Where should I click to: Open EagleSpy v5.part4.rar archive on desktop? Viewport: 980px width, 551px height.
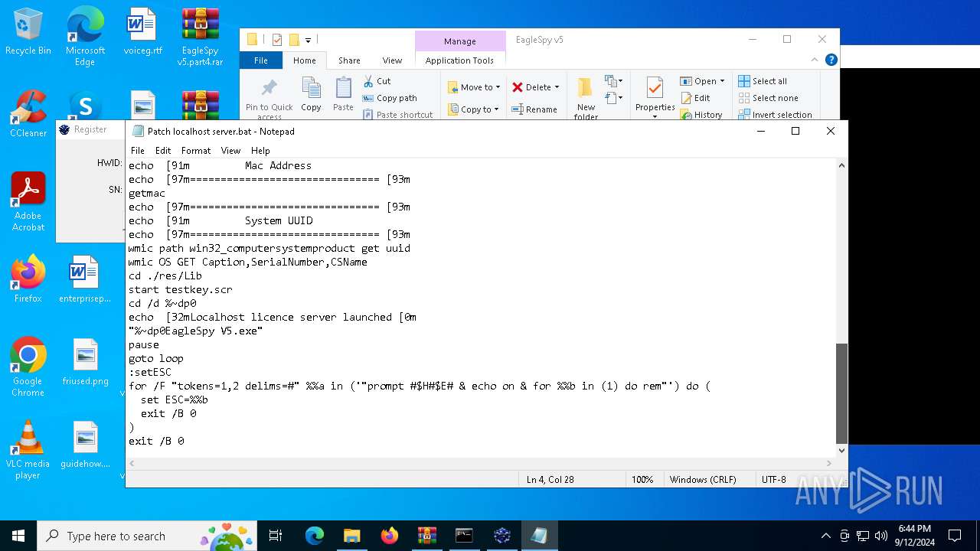click(x=200, y=36)
